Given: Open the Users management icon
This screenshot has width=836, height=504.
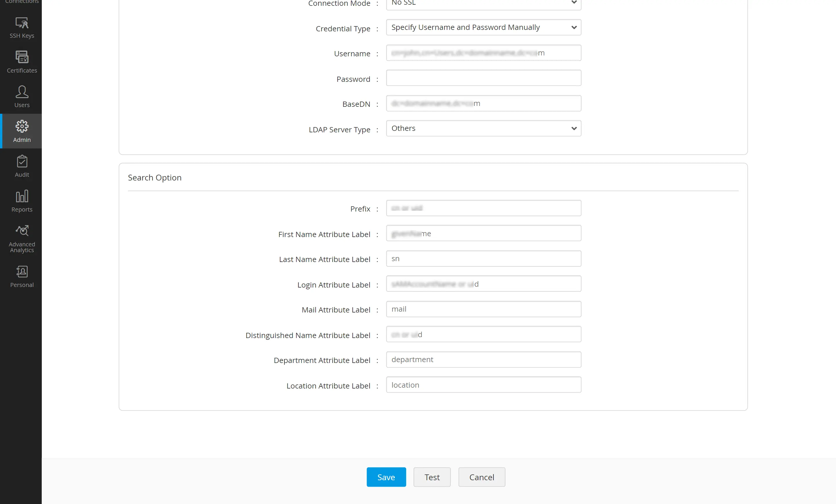Looking at the screenshot, I should (x=21, y=97).
